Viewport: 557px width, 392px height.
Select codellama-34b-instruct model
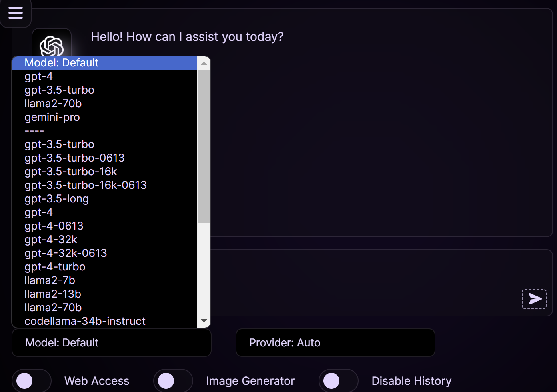pos(105,321)
